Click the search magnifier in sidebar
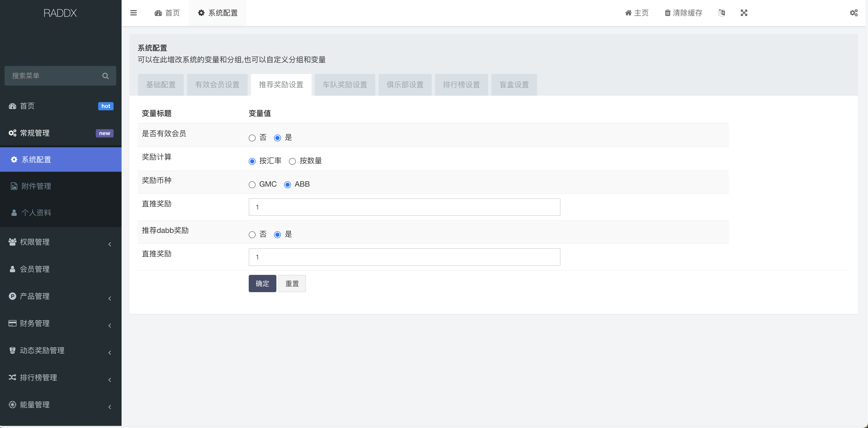 (105, 75)
